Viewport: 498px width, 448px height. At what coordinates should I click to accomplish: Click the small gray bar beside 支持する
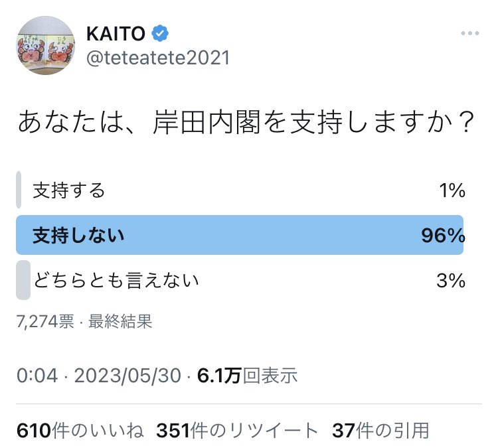tap(19, 190)
